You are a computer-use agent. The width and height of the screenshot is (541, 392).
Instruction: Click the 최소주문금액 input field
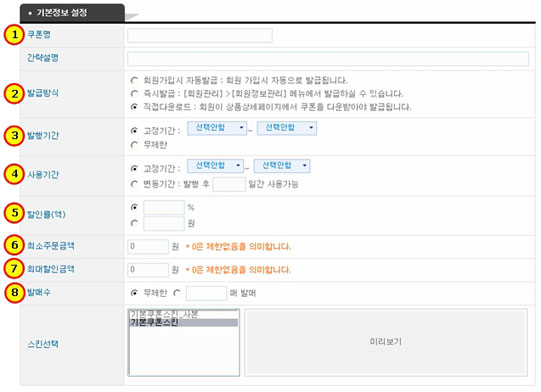click(x=148, y=247)
